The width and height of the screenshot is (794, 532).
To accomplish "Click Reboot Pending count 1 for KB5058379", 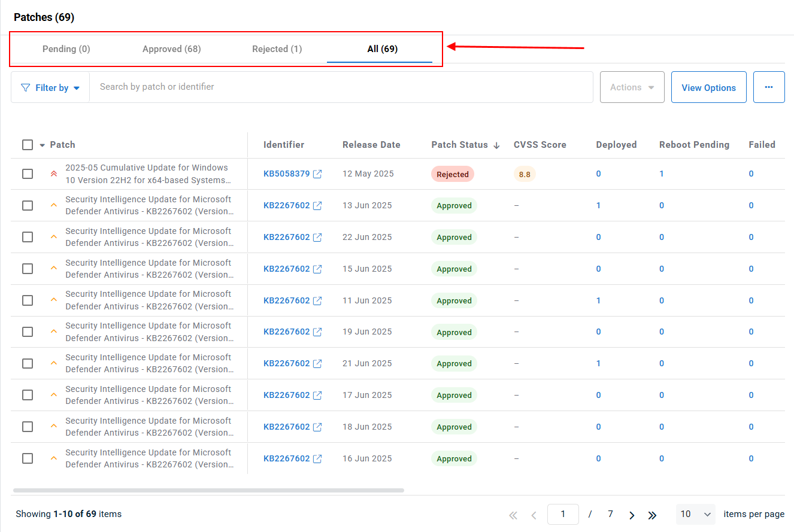I will point(662,174).
